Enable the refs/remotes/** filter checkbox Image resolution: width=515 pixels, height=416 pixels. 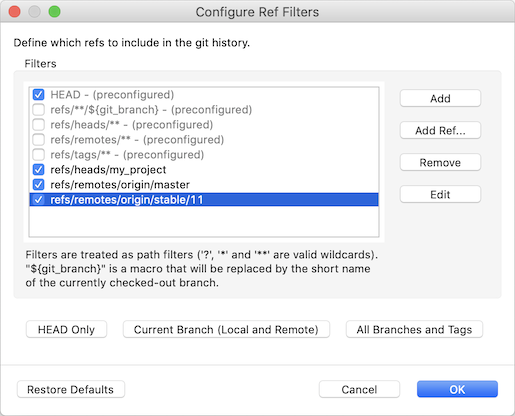[x=38, y=140]
